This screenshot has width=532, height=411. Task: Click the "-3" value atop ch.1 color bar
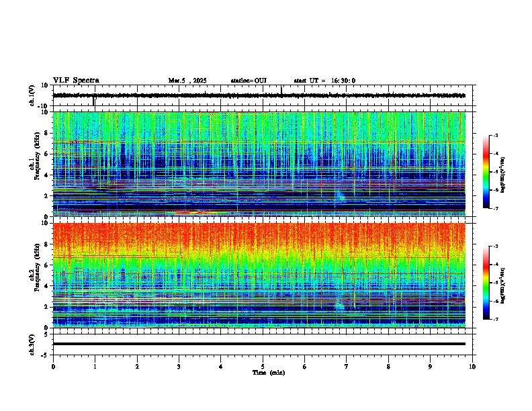tap(495, 135)
